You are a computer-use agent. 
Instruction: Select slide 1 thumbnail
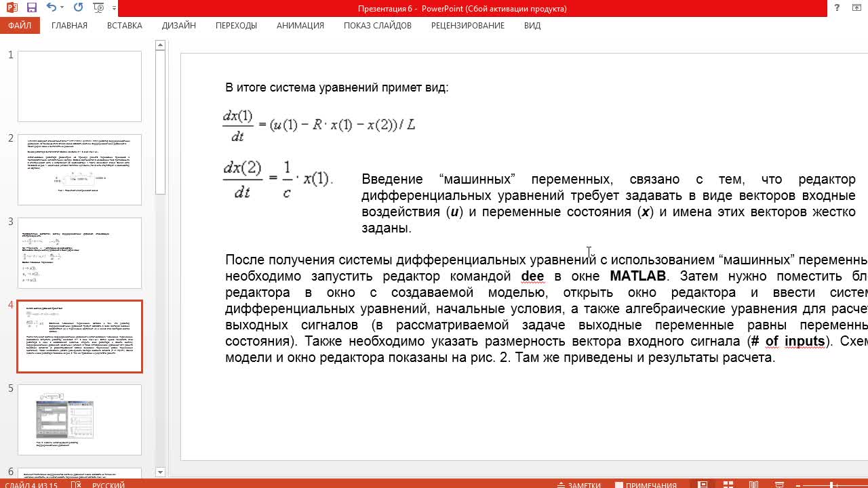79,86
